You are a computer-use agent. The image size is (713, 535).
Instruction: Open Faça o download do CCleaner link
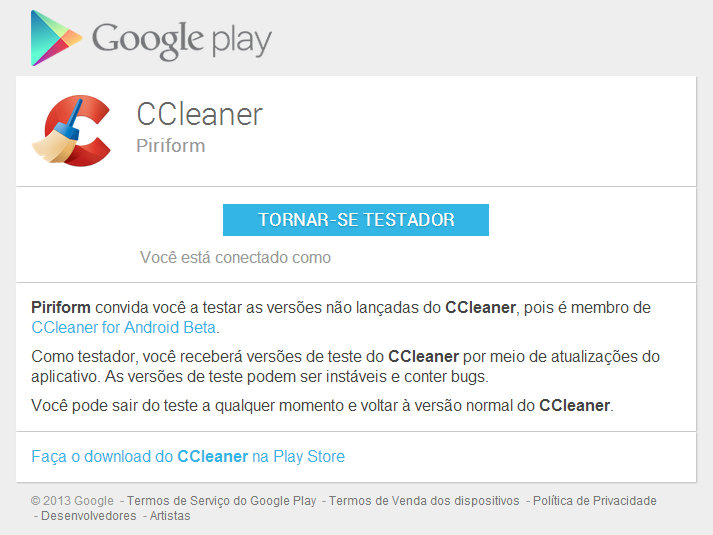pos(188,456)
